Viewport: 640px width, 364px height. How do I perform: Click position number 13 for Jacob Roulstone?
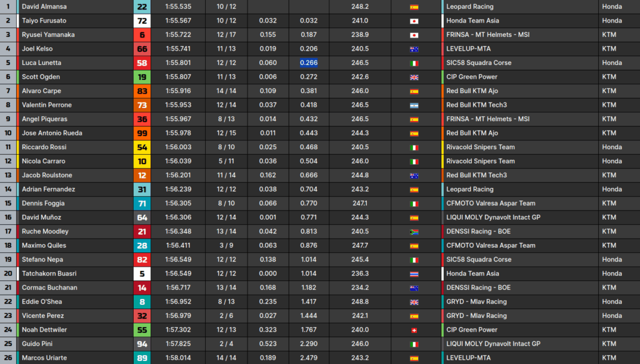coord(7,175)
